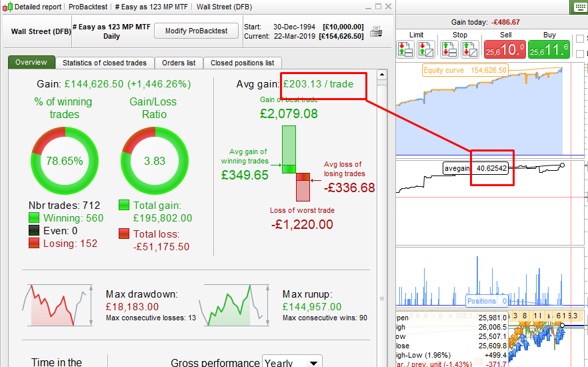Screen dimensions: 588x367
Task: Click the green Total gain legend square
Action: coord(124,205)
